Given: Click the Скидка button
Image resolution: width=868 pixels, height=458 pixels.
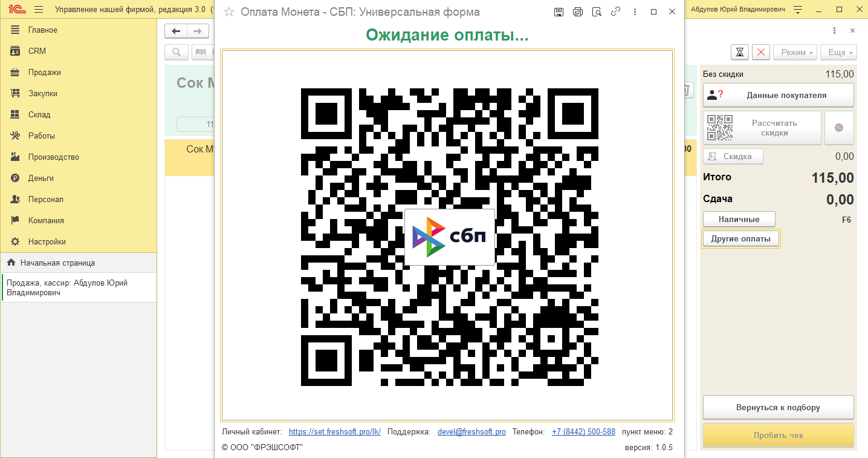Looking at the screenshot, I should [x=733, y=156].
